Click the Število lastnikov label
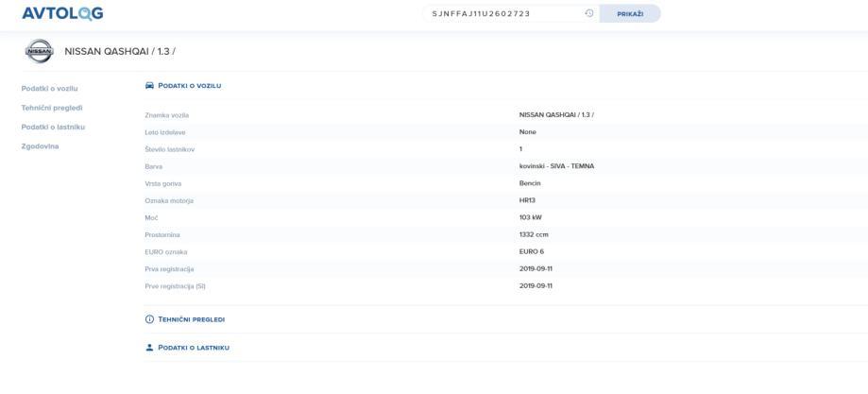The width and height of the screenshot is (868, 394). click(x=169, y=149)
